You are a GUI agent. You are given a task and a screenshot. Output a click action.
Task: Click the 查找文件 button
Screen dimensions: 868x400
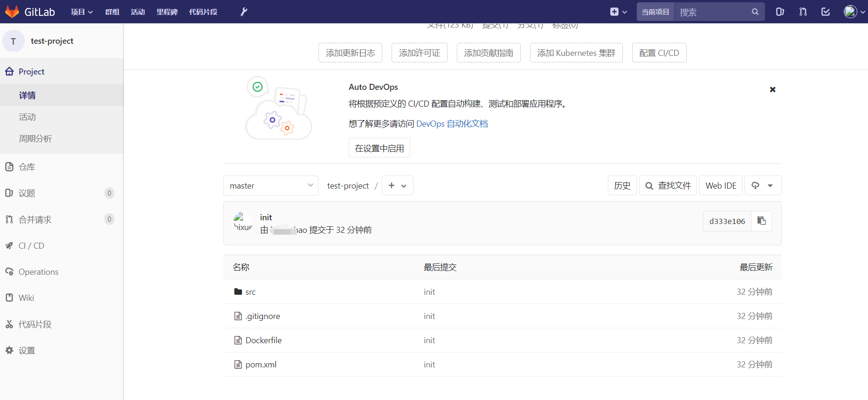[x=668, y=185]
